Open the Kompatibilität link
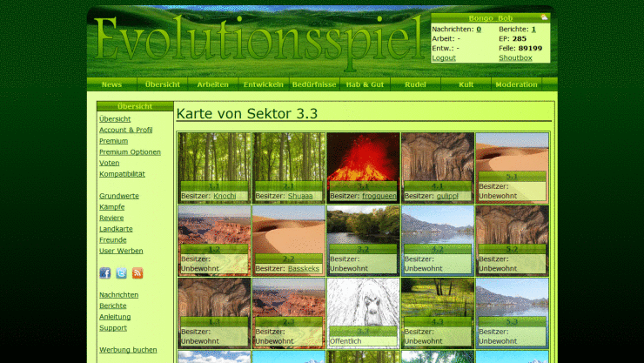The width and height of the screenshot is (644, 363). (x=122, y=174)
